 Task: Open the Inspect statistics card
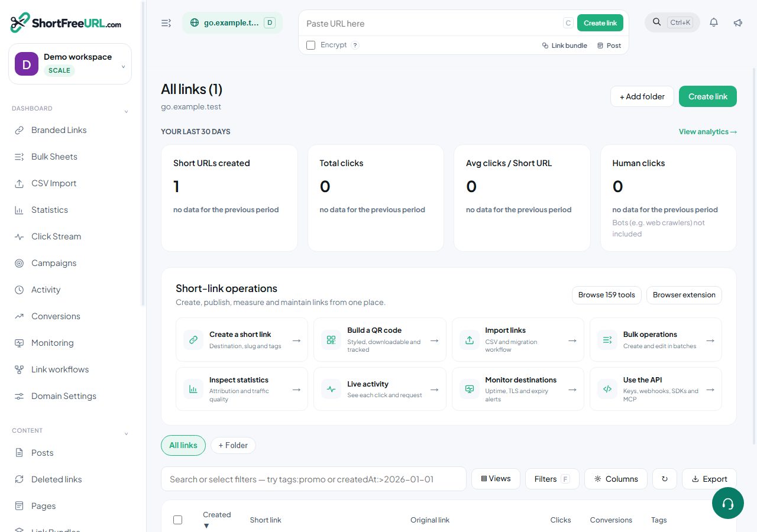pyautogui.click(x=242, y=389)
